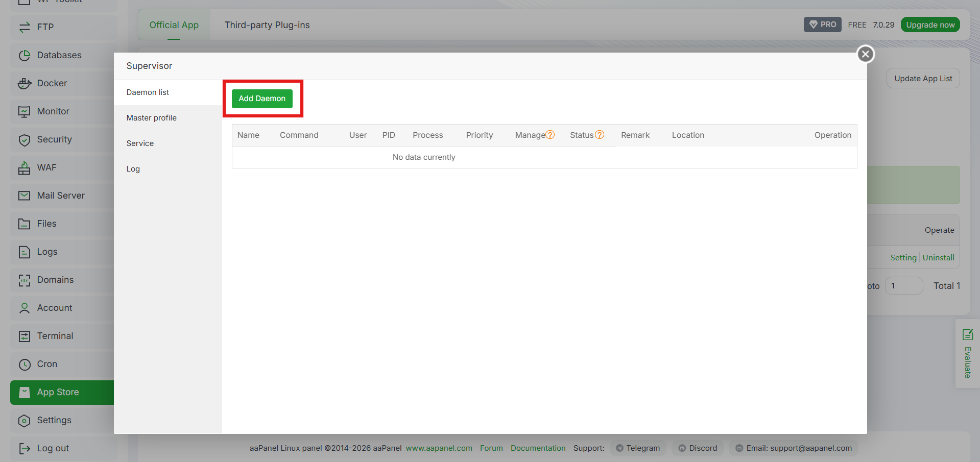This screenshot has height=462, width=980.
Task: Click the Domains icon in sidebar
Action: [x=25, y=280]
